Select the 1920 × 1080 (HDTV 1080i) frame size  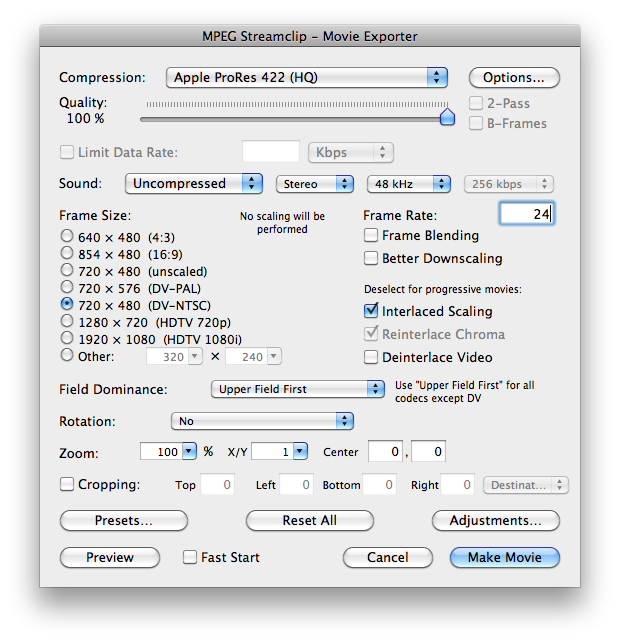click(67, 338)
